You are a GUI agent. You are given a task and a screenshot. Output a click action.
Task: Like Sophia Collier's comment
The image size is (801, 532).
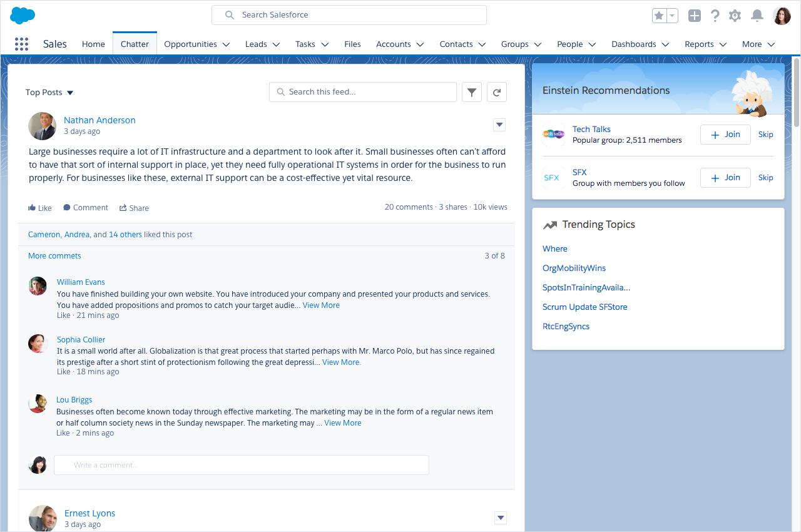pos(63,371)
